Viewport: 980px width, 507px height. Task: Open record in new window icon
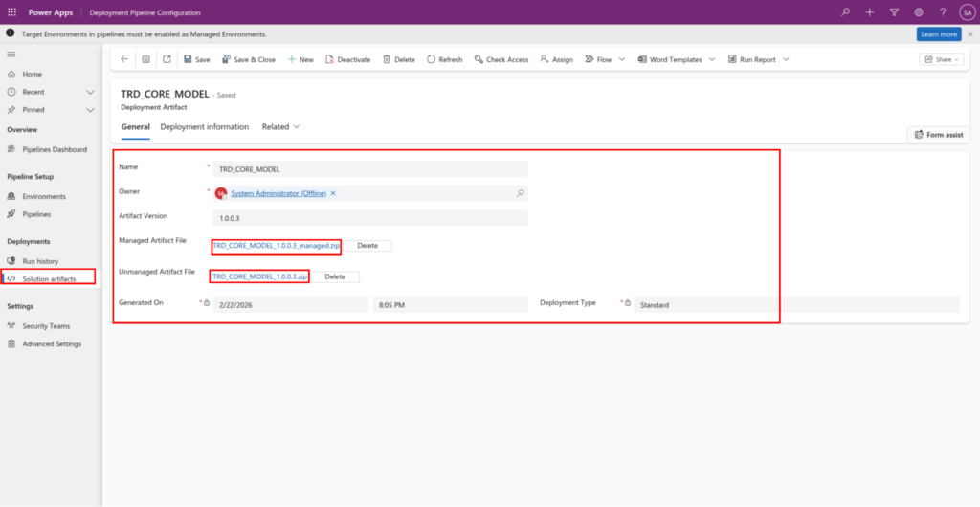click(x=167, y=59)
